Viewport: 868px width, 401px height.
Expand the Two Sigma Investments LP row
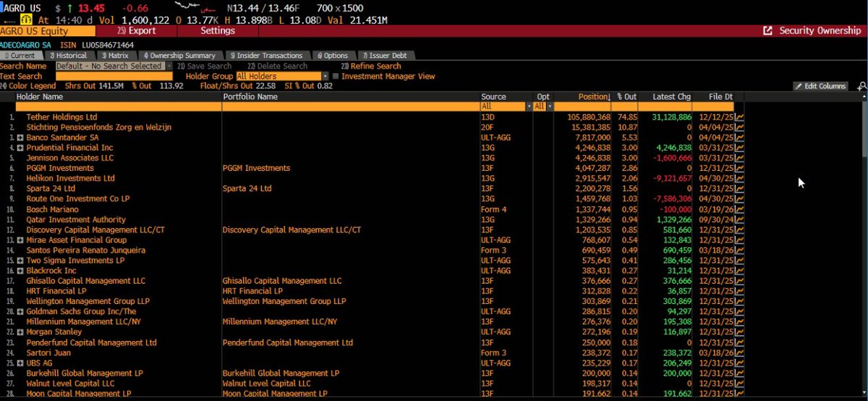click(x=20, y=261)
